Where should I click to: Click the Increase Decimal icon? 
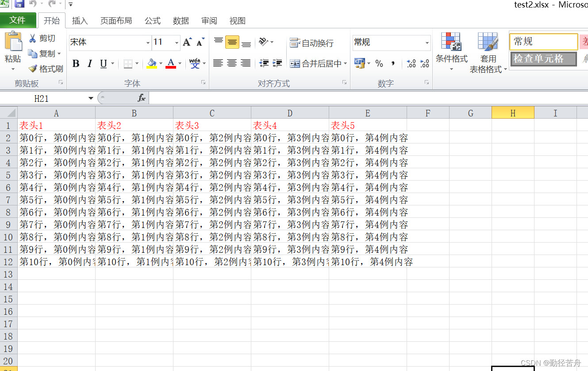pyautogui.click(x=411, y=64)
